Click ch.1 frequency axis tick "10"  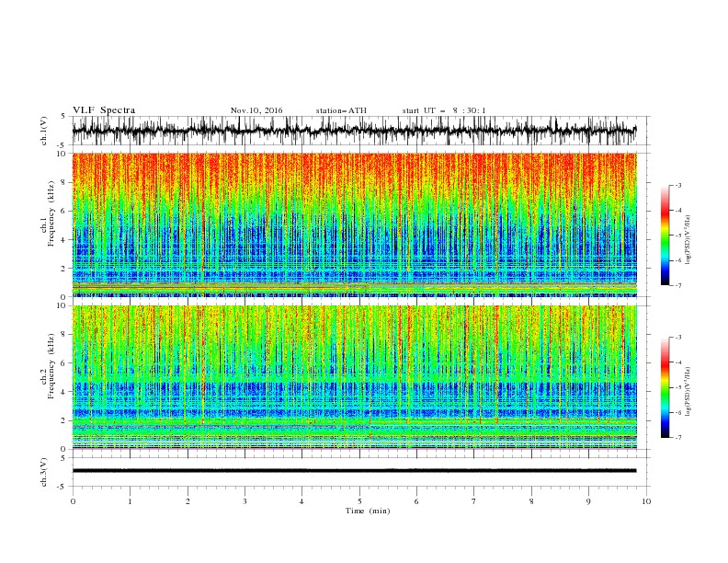tap(63, 154)
